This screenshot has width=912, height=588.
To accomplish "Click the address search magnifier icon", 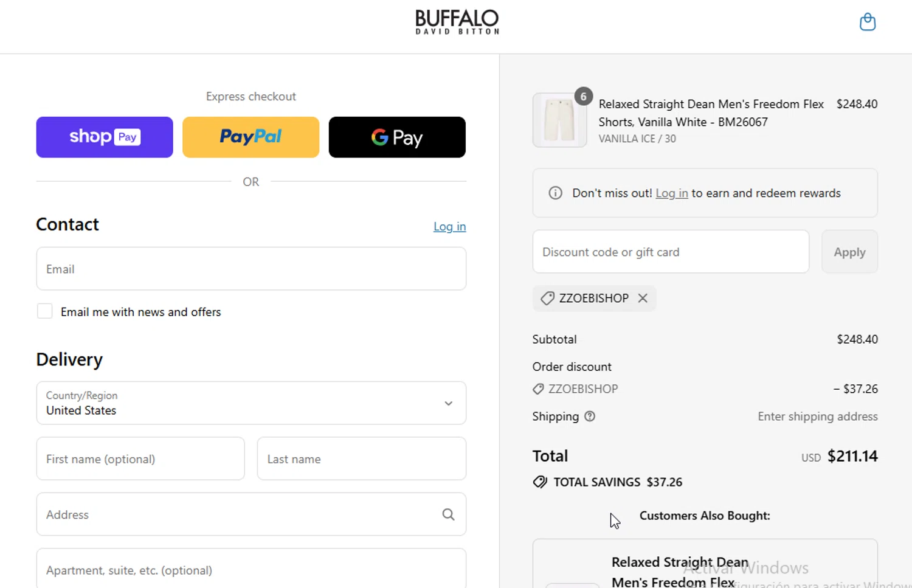I will coord(448,514).
